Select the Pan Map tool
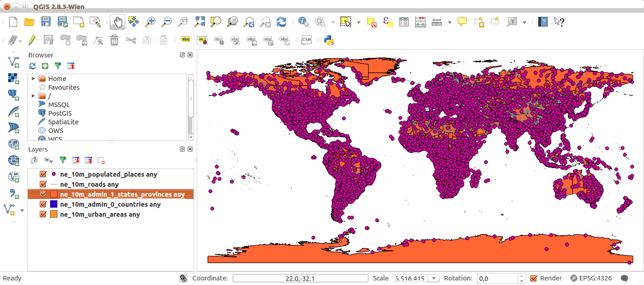The image size is (644, 285). pyautogui.click(x=118, y=21)
